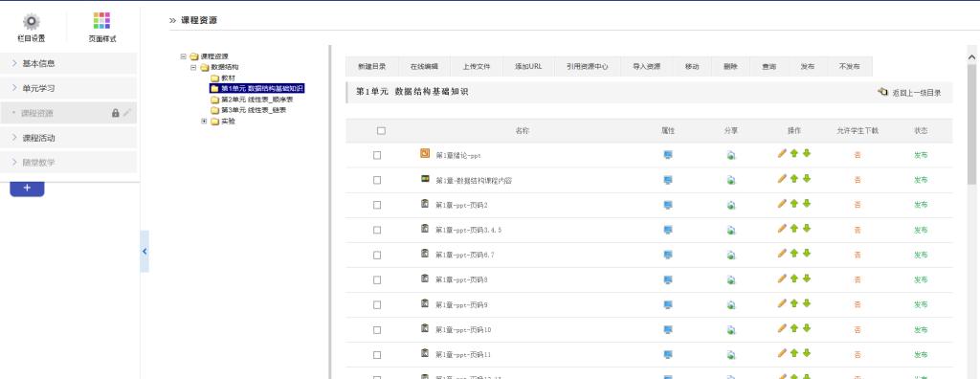
Task: Click pencil edit icon for 第1章绪论-ppt
Action: tap(782, 153)
